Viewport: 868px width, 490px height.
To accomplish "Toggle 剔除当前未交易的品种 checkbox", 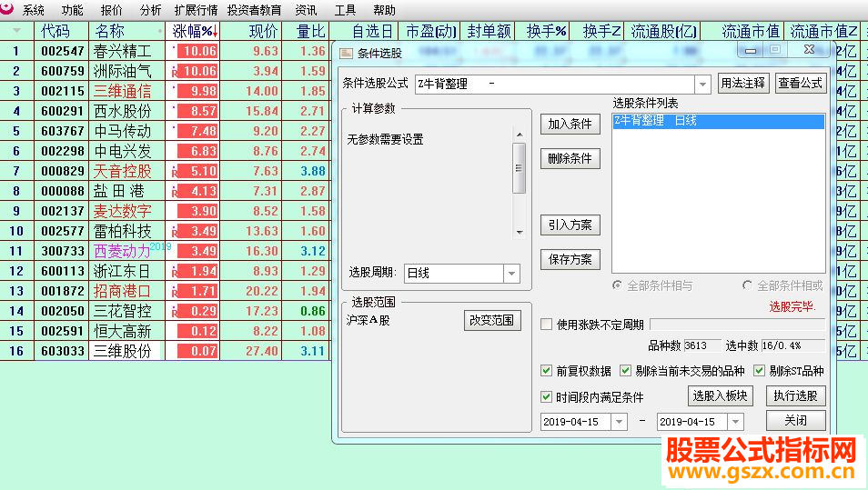I will (626, 371).
